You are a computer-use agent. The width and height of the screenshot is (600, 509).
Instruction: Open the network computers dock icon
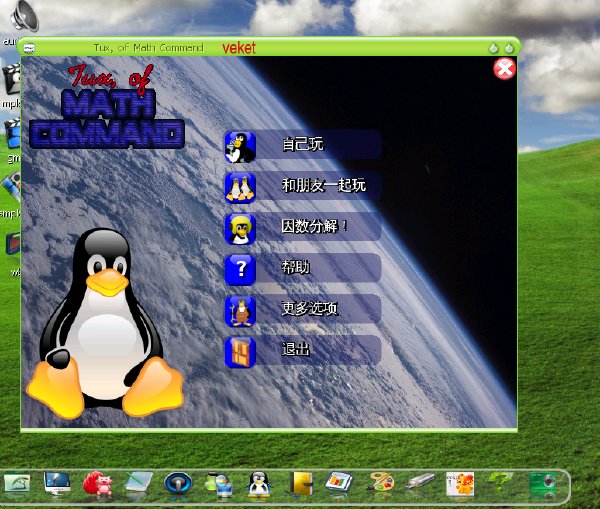click(219, 485)
